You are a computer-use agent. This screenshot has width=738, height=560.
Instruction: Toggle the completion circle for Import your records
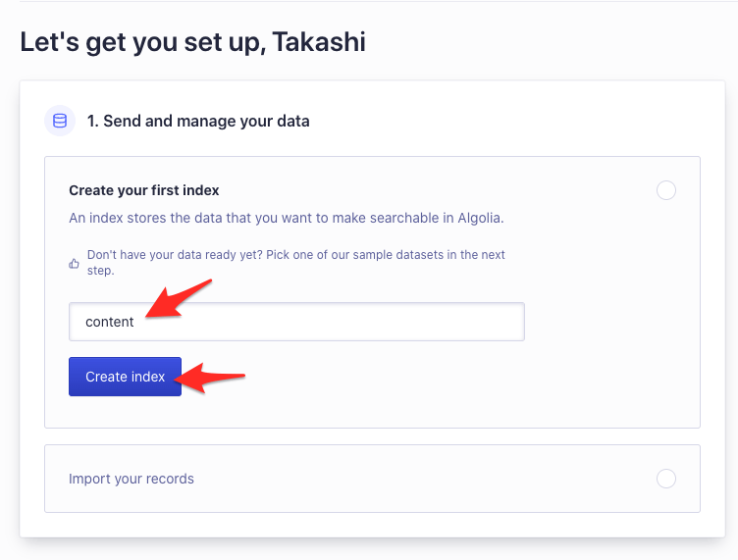pyautogui.click(x=666, y=479)
